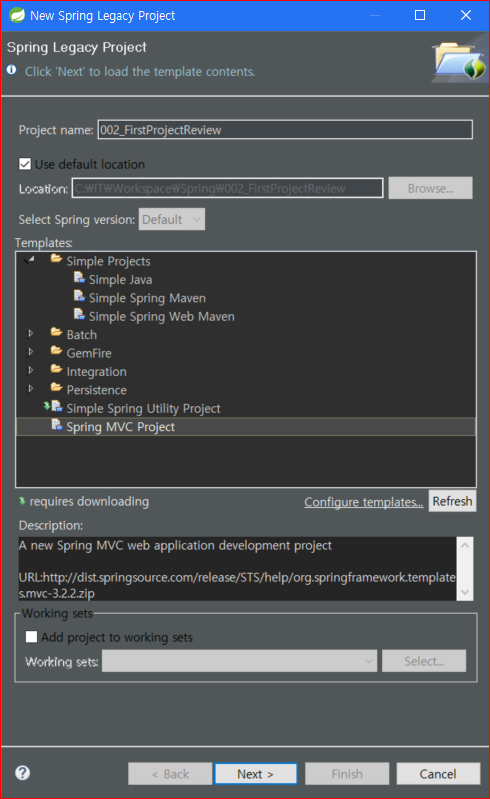Click the Browse... location button
The image size is (490, 799).
430,188
